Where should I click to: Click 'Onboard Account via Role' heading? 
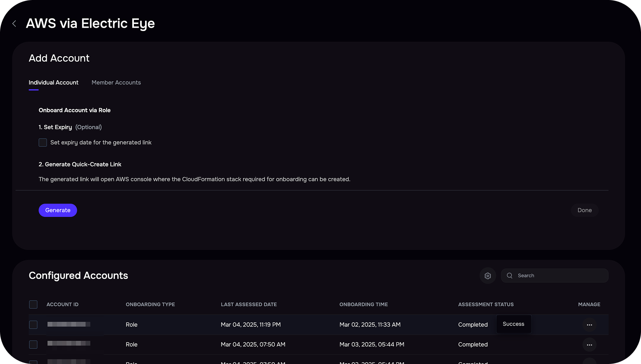74,110
